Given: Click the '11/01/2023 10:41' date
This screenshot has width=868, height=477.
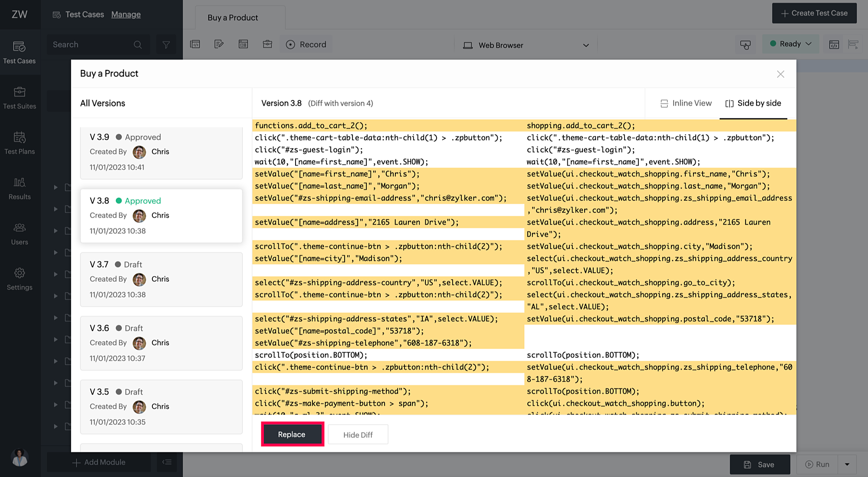Looking at the screenshot, I should pos(117,167).
